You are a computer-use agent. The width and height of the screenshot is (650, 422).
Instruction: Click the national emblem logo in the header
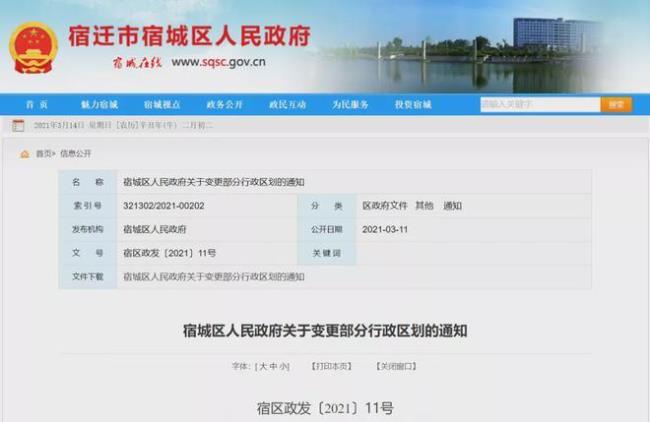pos(33,48)
